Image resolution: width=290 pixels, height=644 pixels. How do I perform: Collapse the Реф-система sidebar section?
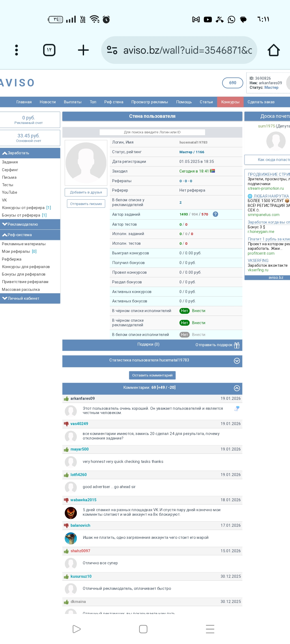point(30,235)
